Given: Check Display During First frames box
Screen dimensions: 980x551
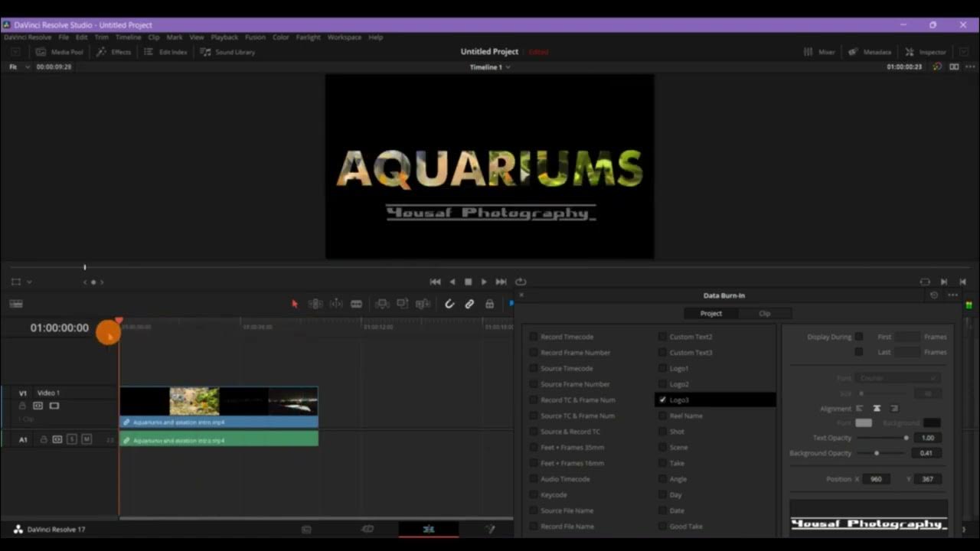Looking at the screenshot, I should pos(859,337).
